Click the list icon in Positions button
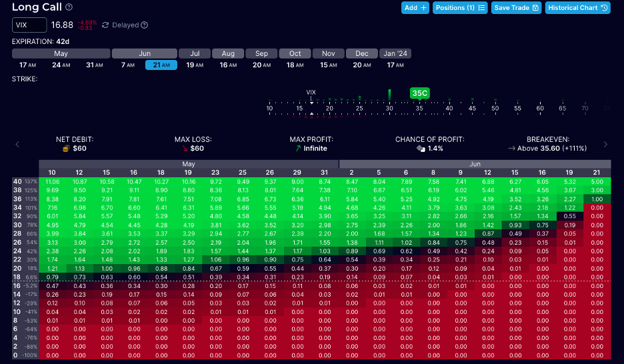The height and width of the screenshot is (364, 624). coord(481,7)
